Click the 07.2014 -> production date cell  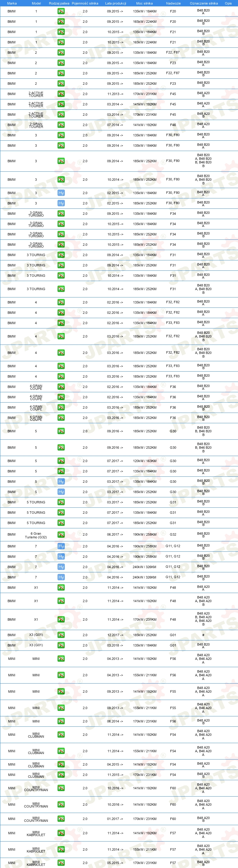(115, 125)
